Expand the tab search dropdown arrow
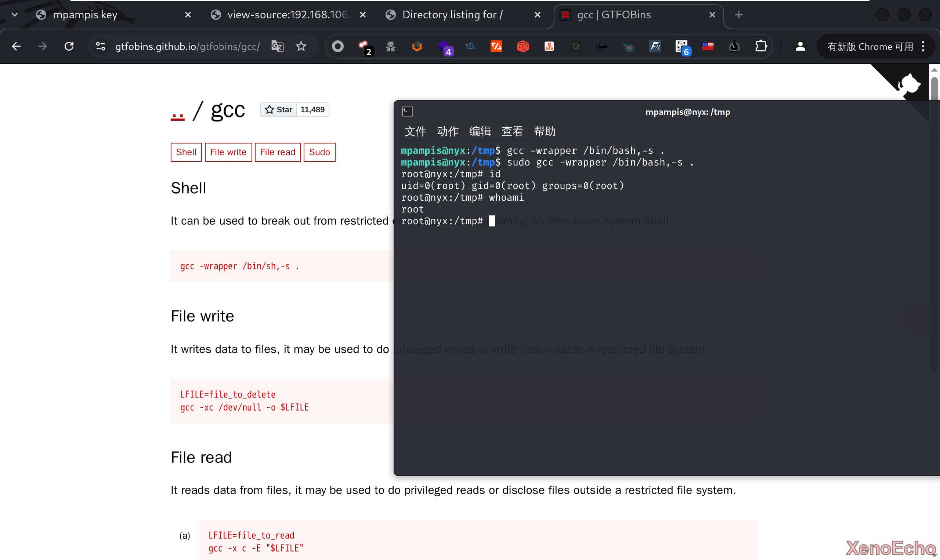Screen dimensions: 940x560 [x=15, y=15]
